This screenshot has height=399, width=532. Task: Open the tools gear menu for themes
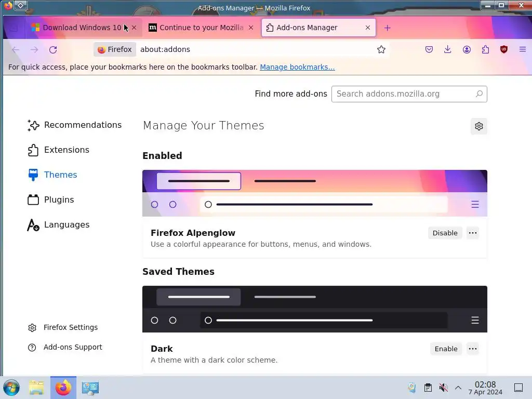point(478,126)
